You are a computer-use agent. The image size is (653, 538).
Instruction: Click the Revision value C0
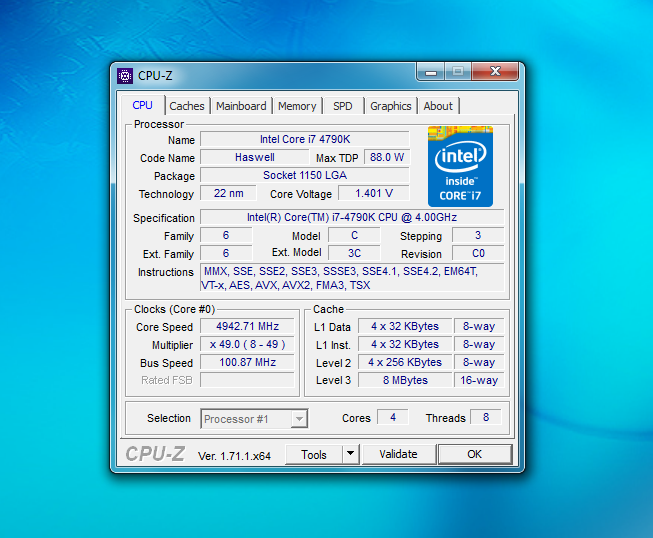478,253
